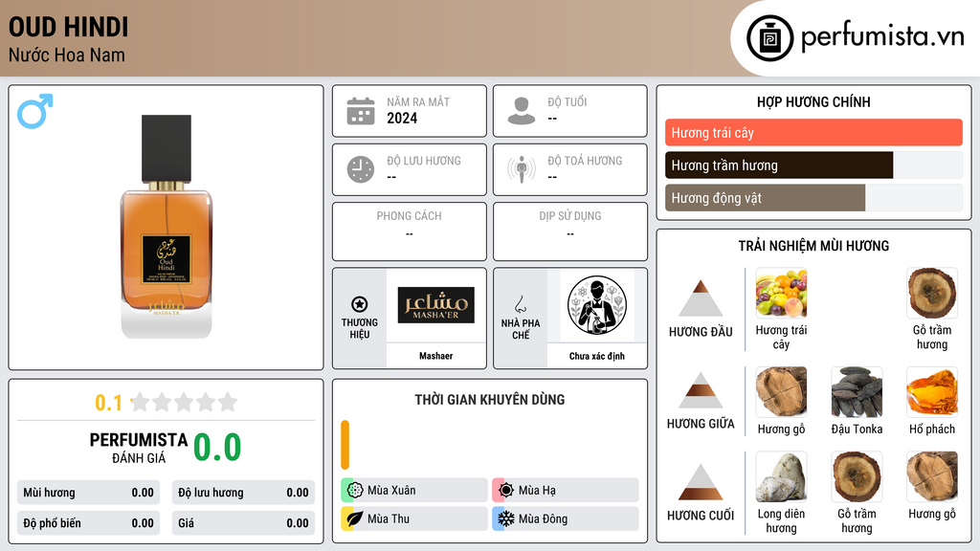The height and width of the screenshot is (551, 980).
Task: Click the release year 2024 value
Action: (402, 119)
